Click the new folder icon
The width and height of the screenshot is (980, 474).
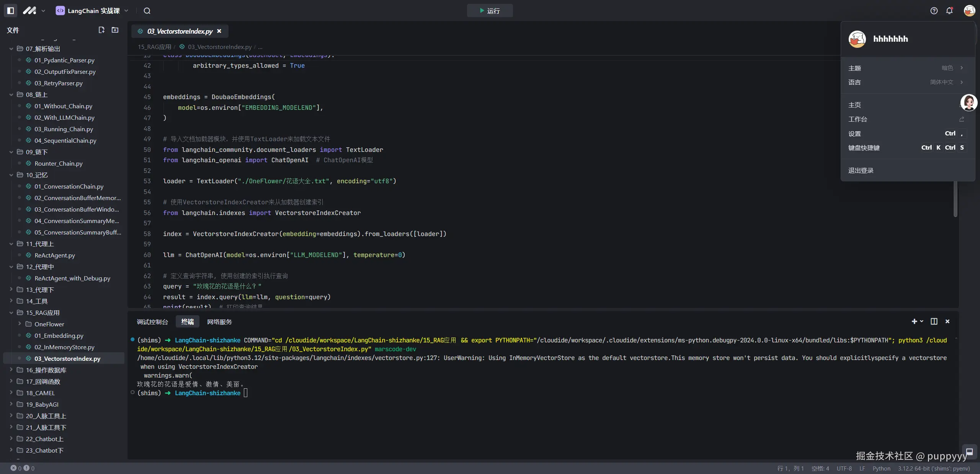click(115, 30)
